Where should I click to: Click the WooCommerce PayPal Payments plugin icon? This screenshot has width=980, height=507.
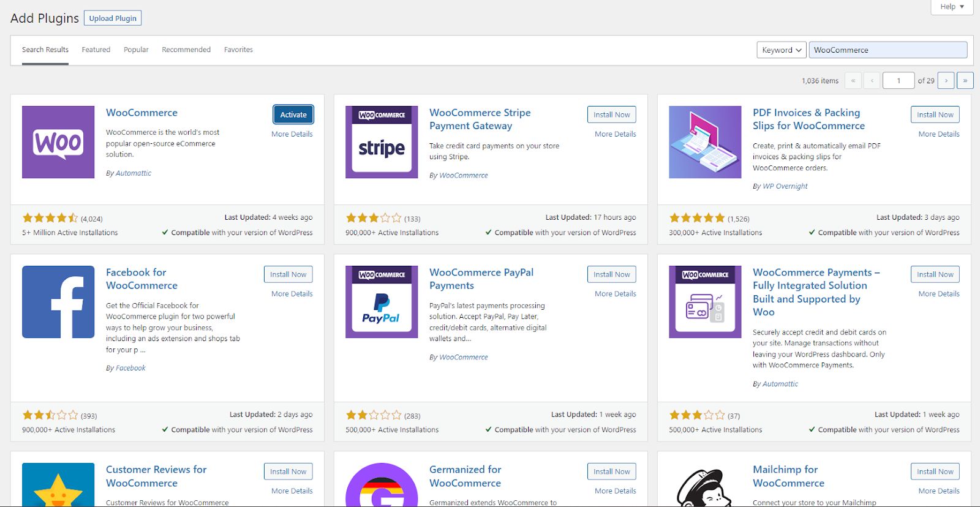(x=382, y=302)
